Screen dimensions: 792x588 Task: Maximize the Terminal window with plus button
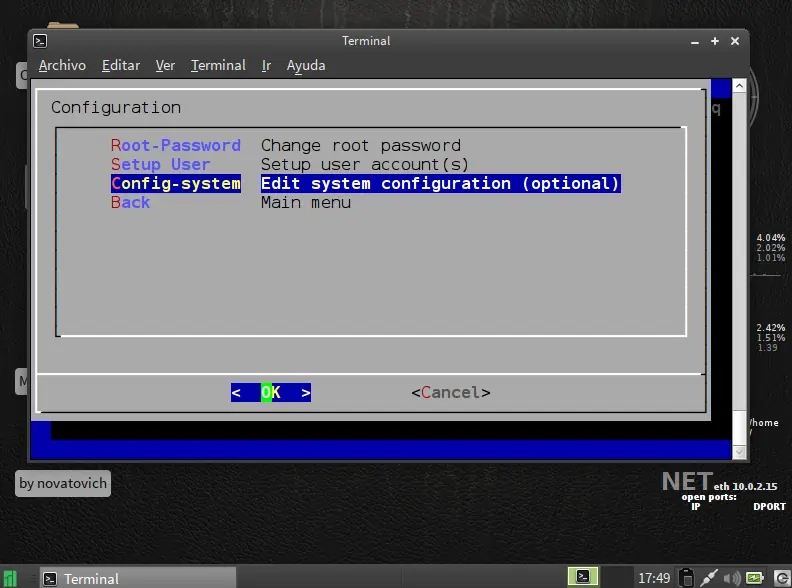pyautogui.click(x=715, y=41)
